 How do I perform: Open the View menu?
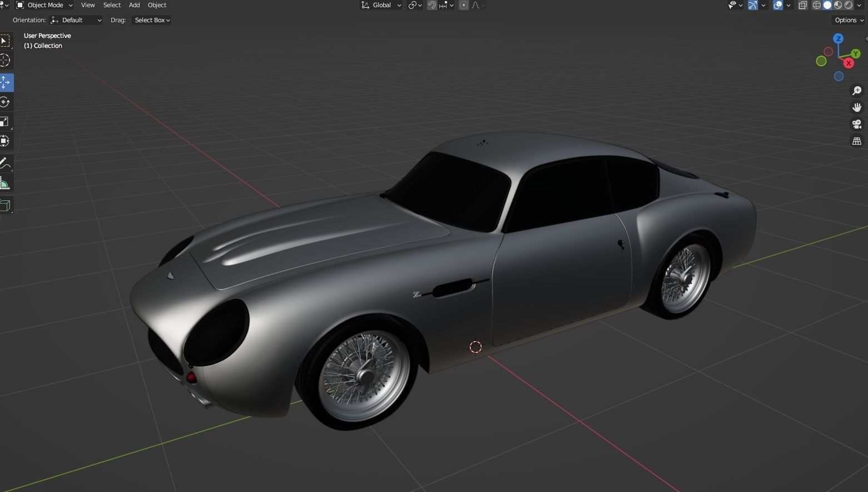coord(88,5)
